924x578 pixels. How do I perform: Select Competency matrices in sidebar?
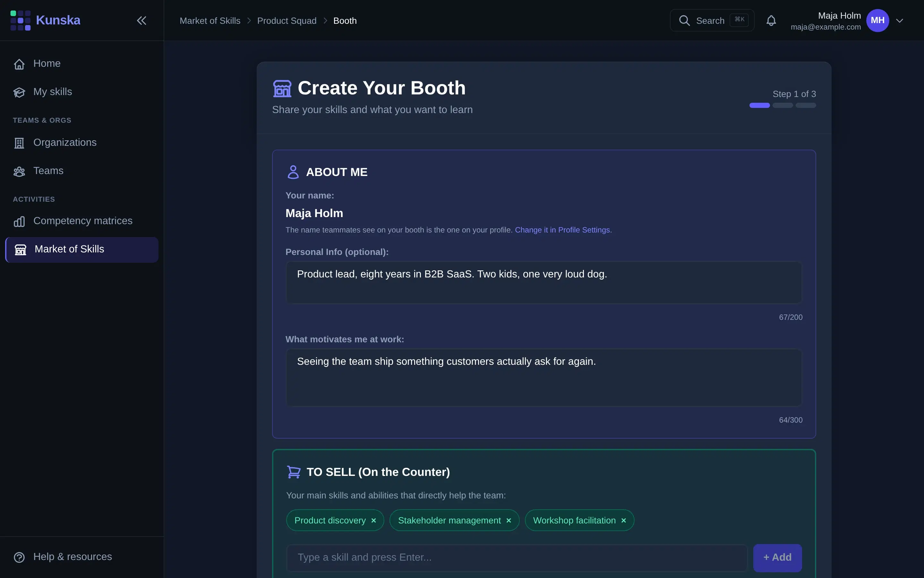(x=82, y=221)
